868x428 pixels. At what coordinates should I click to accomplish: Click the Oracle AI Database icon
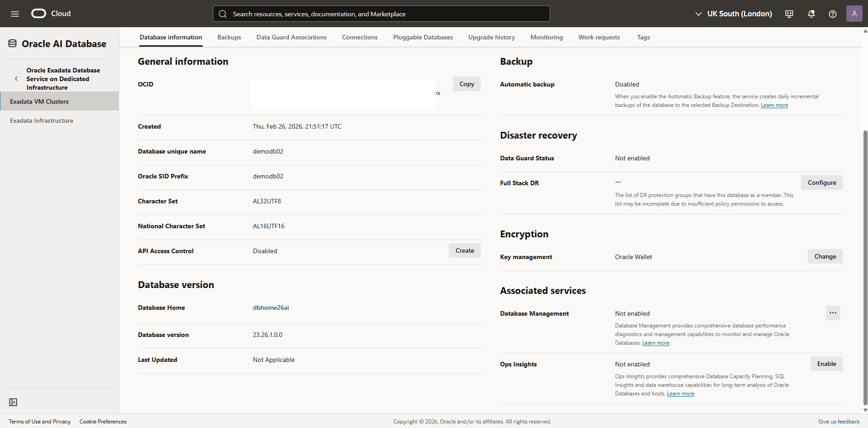tap(13, 43)
